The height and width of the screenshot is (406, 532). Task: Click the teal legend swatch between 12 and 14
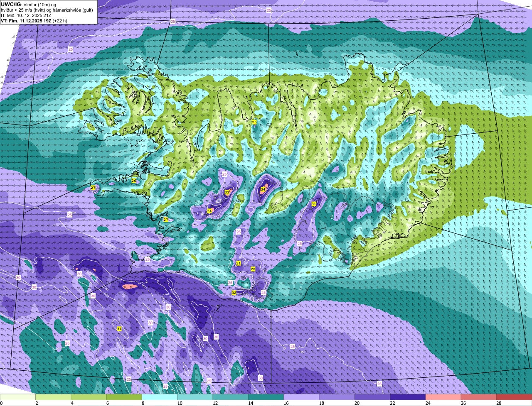231,397
